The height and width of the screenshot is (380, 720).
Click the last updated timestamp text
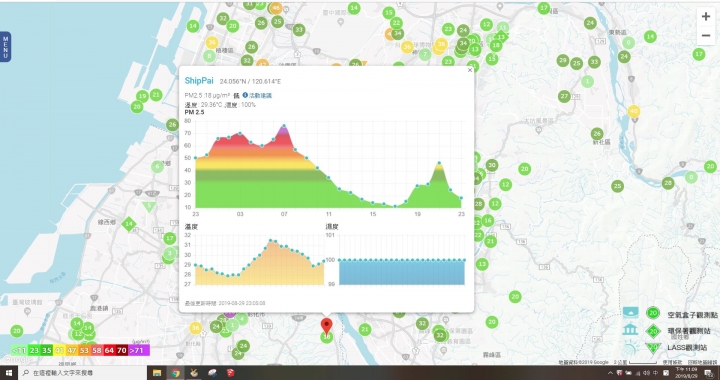(x=225, y=303)
